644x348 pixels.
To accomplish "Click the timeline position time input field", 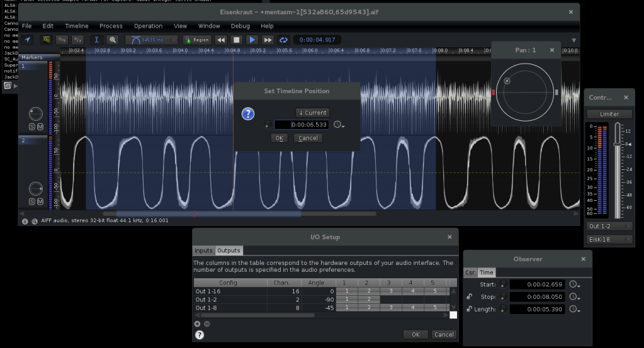I will pos(302,125).
